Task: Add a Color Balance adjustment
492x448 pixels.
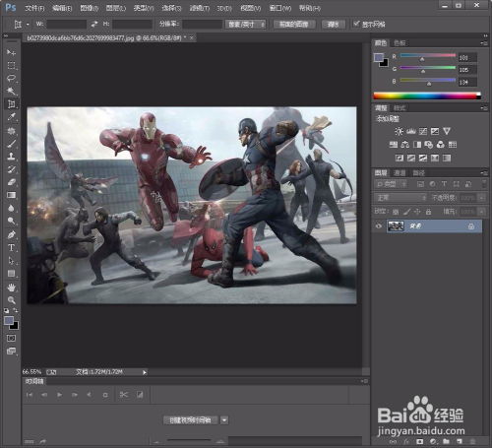Action: (405, 145)
